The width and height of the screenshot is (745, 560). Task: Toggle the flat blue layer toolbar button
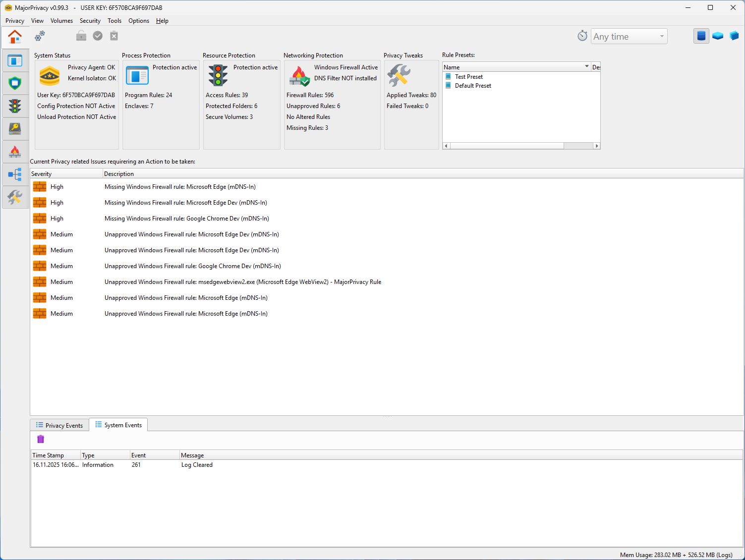click(x=717, y=36)
